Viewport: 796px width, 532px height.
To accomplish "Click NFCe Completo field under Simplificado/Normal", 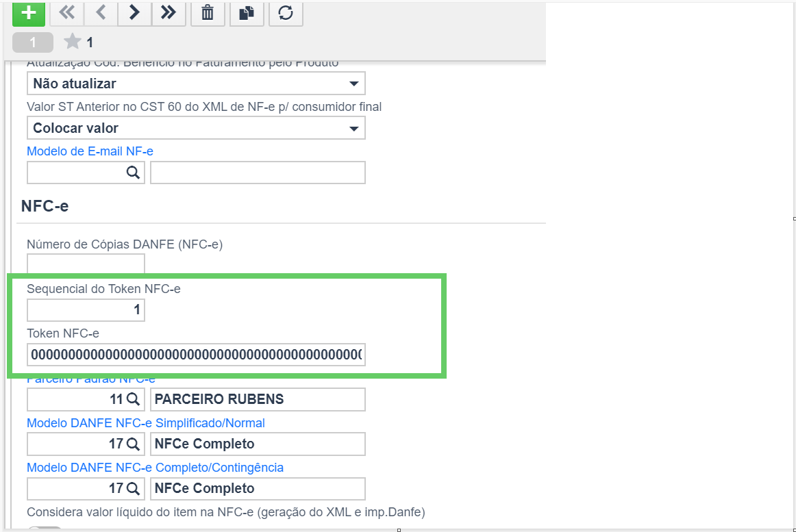I will click(x=258, y=444).
